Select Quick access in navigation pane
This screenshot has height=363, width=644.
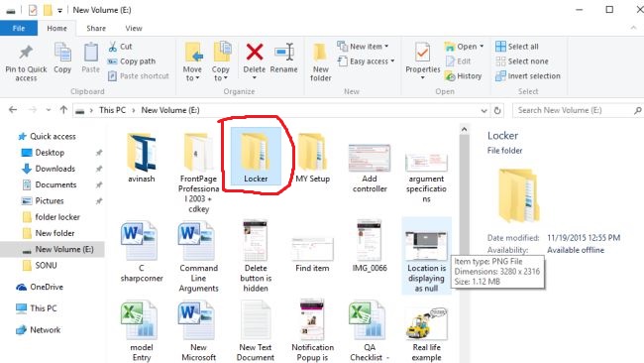tap(48, 136)
